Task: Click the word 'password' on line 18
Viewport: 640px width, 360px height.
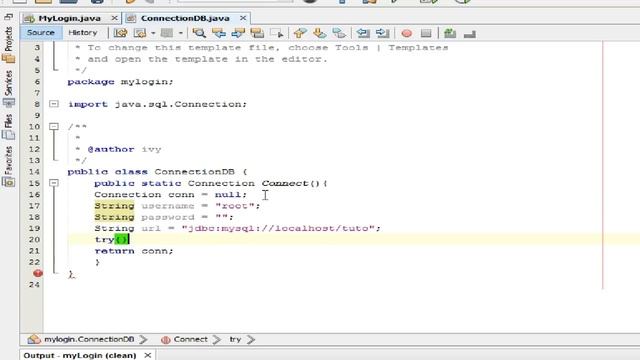Action: 168,217
